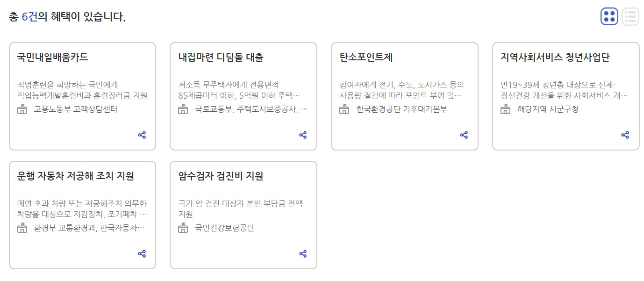644x281 pixels.
Task: Click the institution icon next to 국민건강보험공단
Action: coord(182,229)
